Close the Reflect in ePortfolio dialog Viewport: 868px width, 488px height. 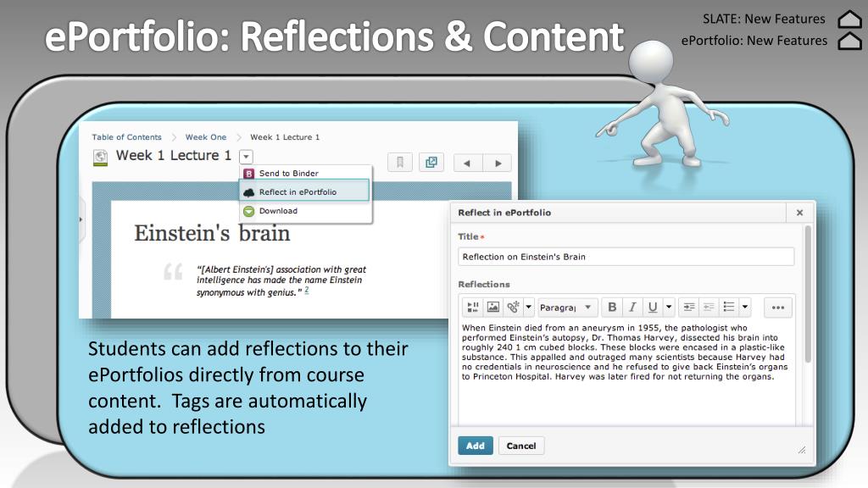(799, 213)
